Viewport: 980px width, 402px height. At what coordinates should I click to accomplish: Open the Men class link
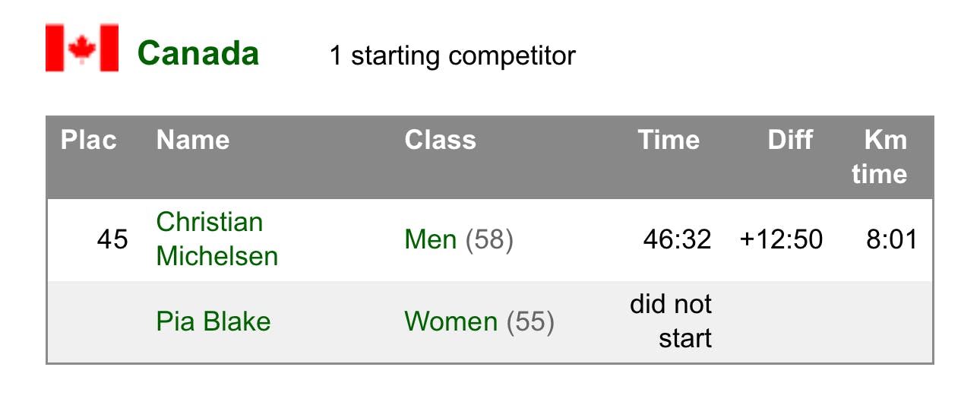pyautogui.click(x=431, y=240)
